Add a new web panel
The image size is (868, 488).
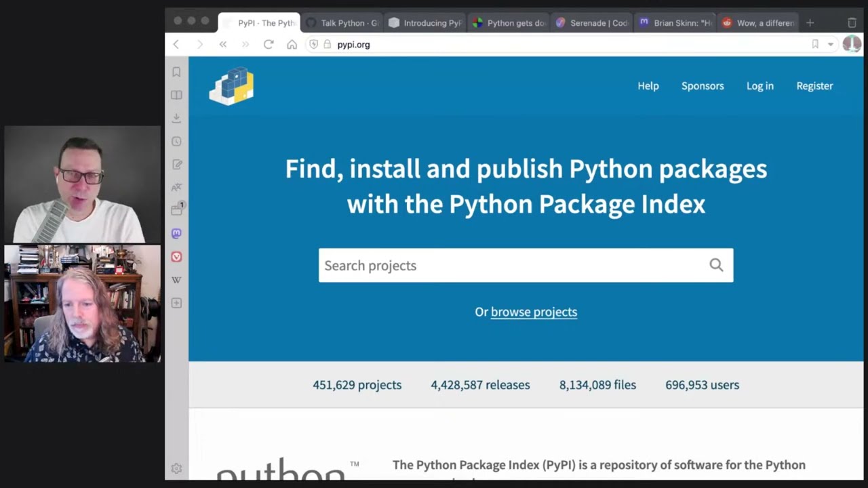[x=176, y=303]
